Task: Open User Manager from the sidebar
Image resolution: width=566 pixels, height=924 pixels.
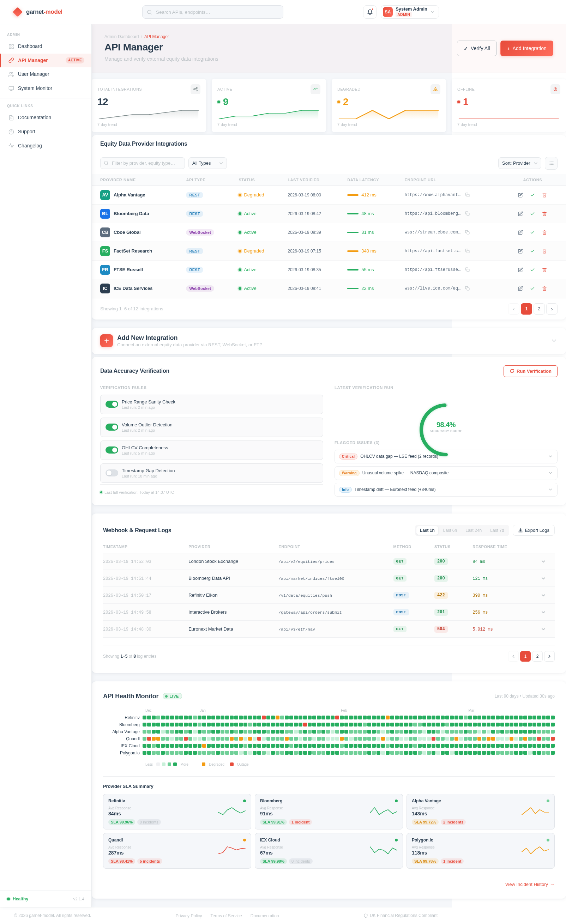Action: click(34, 74)
